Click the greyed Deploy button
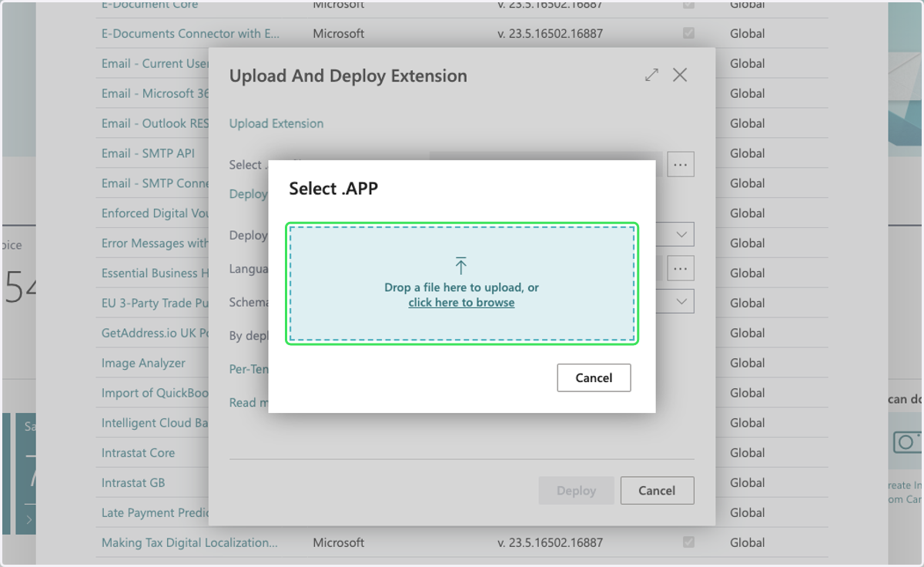Screen dimensions: 924x567 pyautogui.click(x=577, y=491)
